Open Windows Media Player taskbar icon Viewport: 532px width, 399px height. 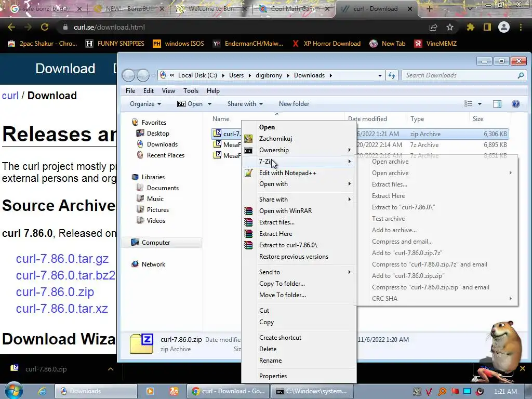150,391
